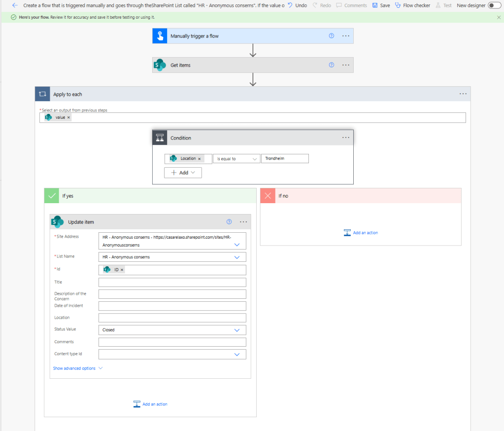Expand the List Name dropdown
The image size is (504, 431).
(x=236, y=257)
